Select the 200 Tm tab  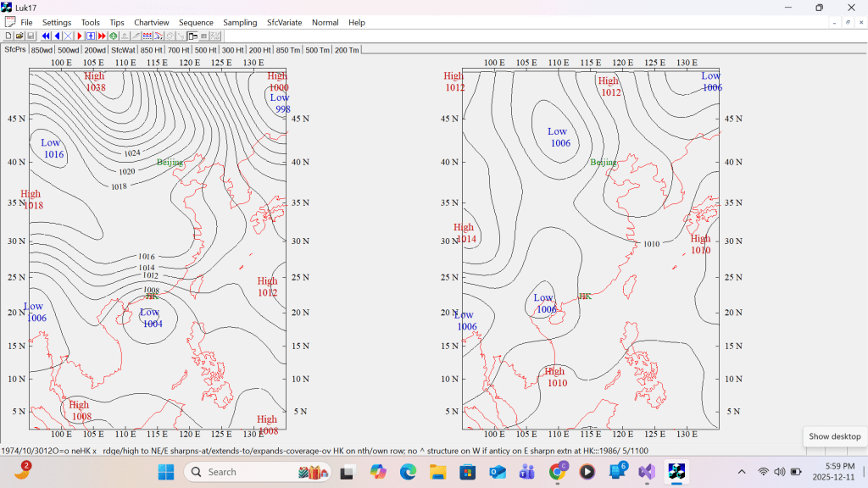[346, 50]
